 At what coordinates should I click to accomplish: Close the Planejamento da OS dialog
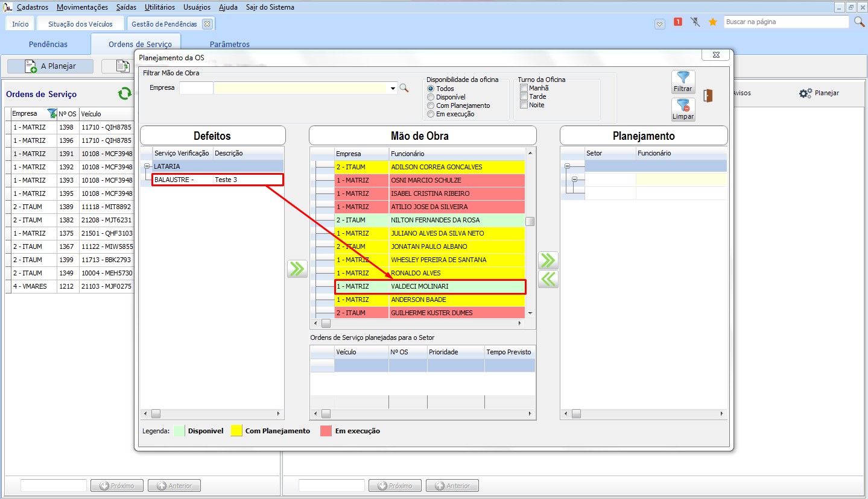click(716, 55)
